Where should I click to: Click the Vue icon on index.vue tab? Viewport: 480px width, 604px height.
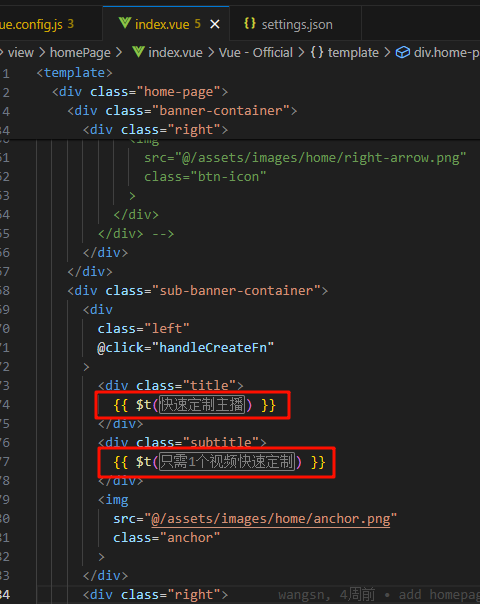coord(125,23)
